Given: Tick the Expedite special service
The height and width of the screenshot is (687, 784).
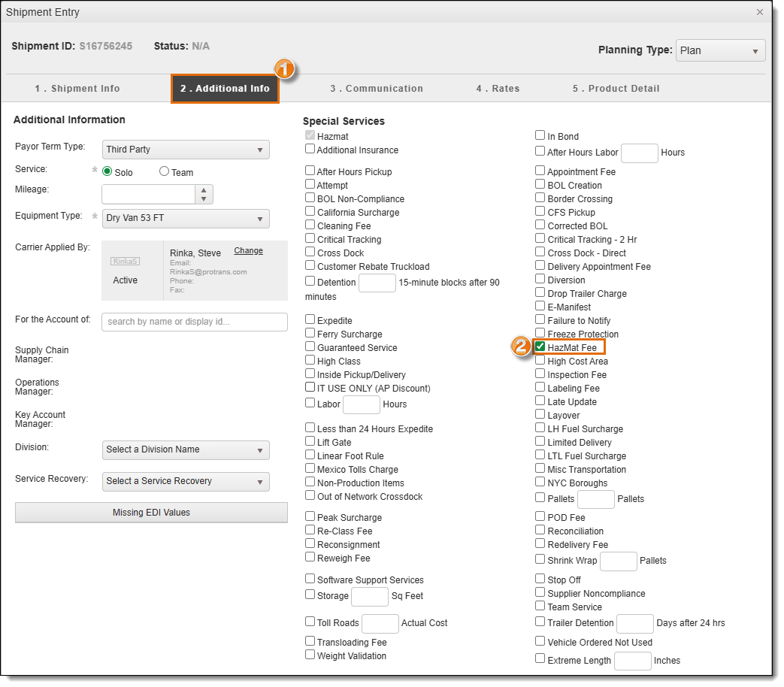Looking at the screenshot, I should click(x=310, y=320).
